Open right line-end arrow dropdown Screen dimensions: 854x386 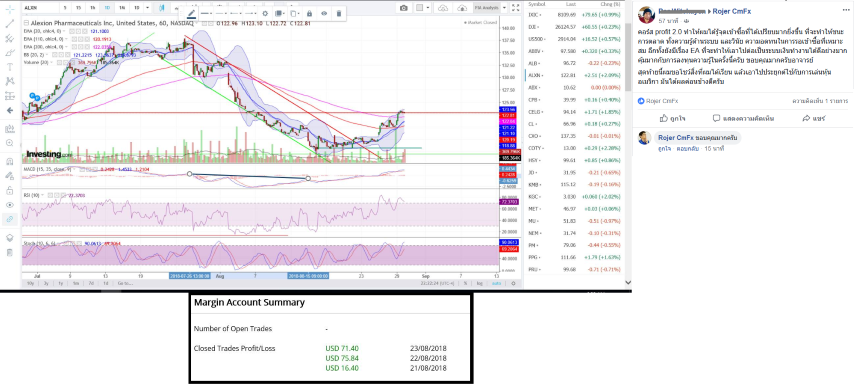pos(251,13)
